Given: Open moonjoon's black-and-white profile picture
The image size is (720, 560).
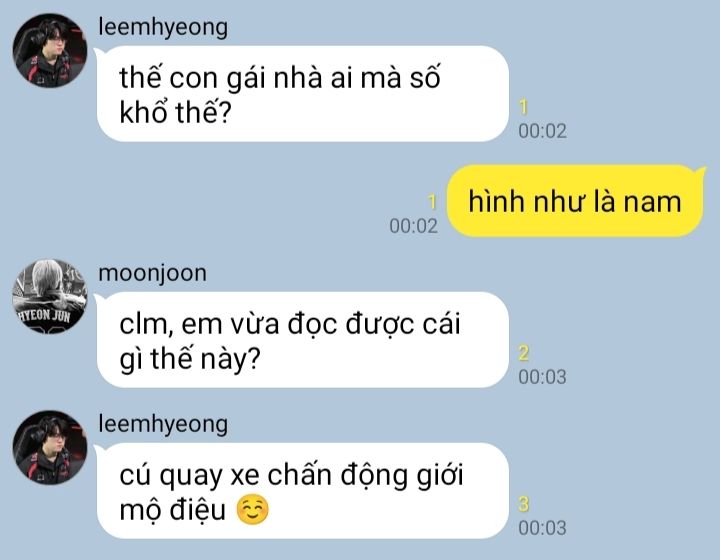Looking at the screenshot, I should click(x=50, y=297).
